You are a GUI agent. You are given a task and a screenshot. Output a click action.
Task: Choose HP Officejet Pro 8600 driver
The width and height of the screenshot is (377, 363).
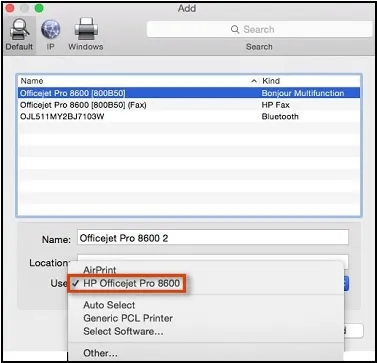[x=131, y=284]
